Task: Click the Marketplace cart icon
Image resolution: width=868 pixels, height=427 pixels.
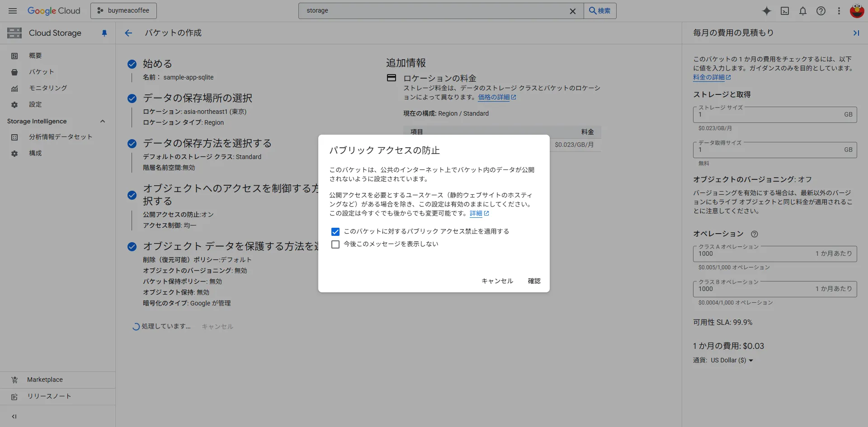Action: [14, 380]
